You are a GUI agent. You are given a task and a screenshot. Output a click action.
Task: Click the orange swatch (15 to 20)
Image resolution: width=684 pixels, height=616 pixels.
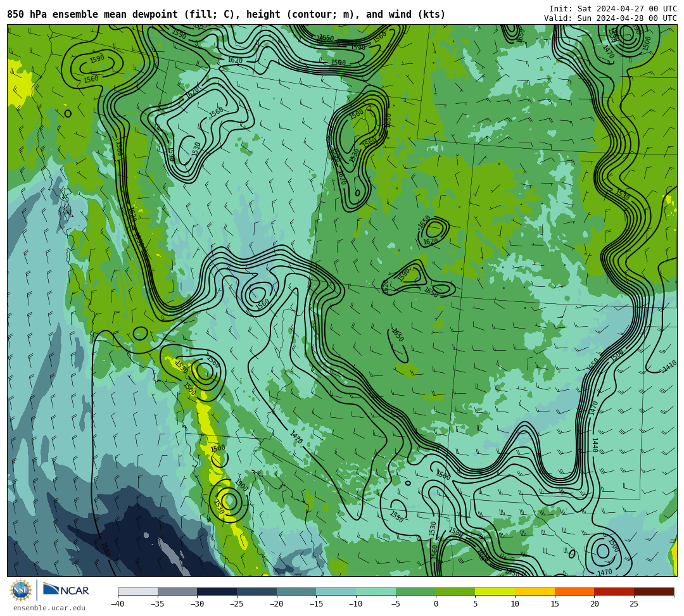pyautogui.click(x=574, y=591)
